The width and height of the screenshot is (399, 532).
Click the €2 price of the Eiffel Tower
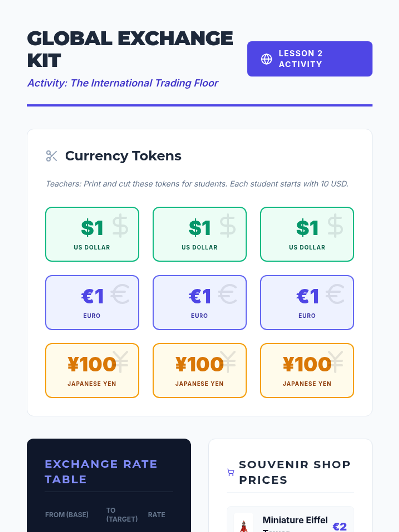339,526
